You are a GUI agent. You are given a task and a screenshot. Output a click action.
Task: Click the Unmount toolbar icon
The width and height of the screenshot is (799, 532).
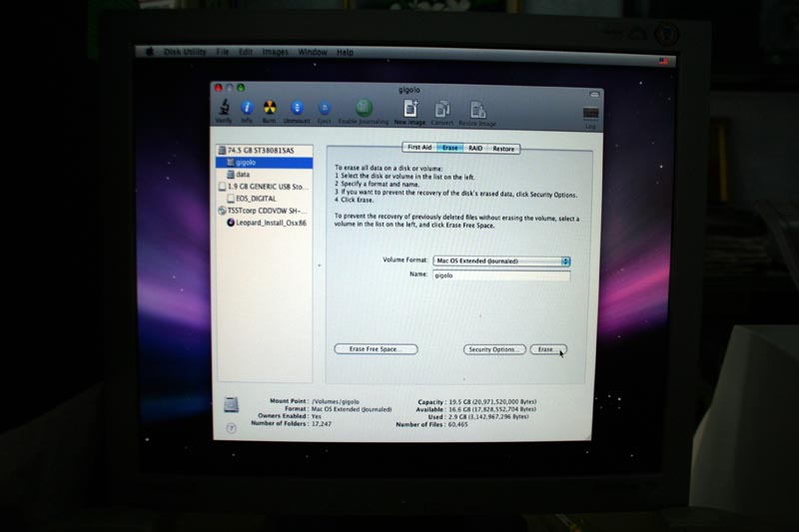point(297,108)
